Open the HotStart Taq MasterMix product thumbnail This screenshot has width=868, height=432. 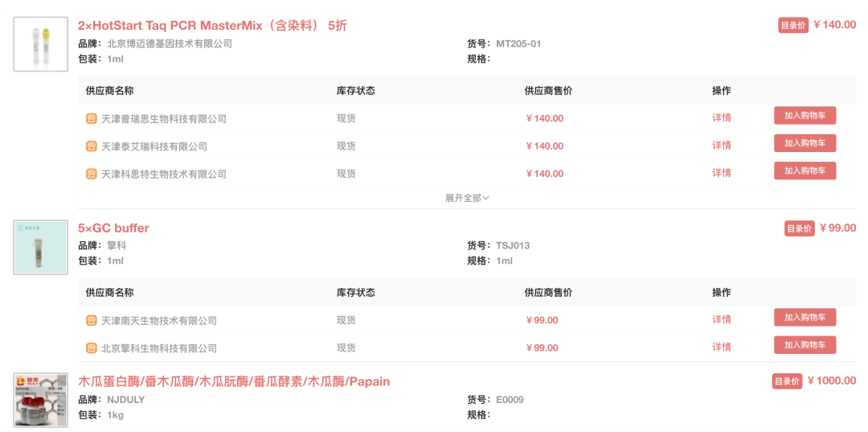click(40, 44)
